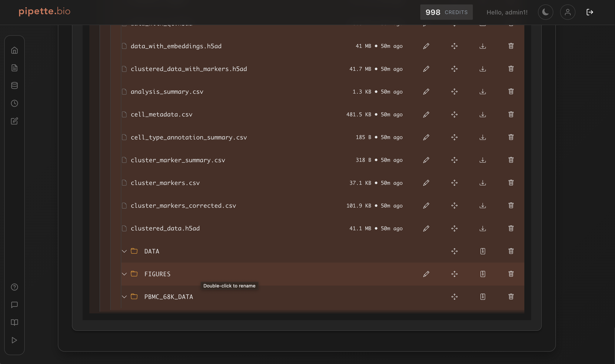This screenshot has width=615, height=364.
Task: Rename data_with_embeddings.h5ad using the pencil icon
Action: click(426, 46)
